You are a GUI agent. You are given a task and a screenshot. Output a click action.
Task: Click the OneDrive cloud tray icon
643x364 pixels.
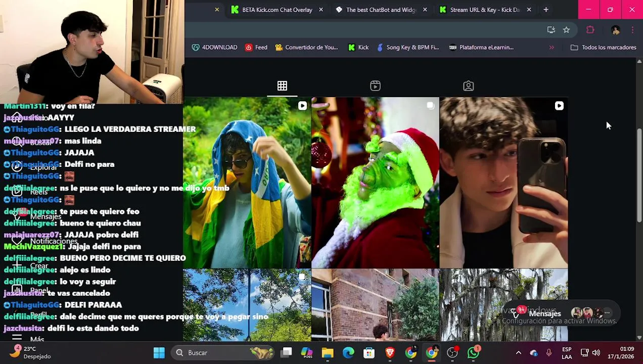tap(534, 353)
